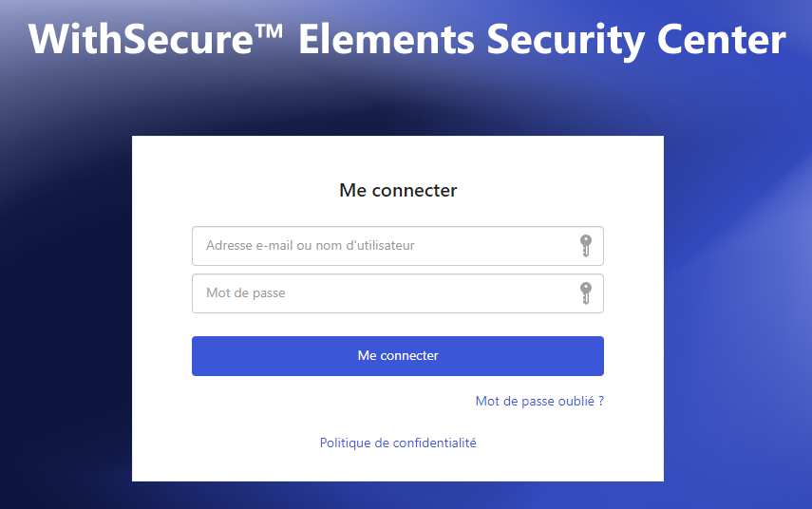The width and height of the screenshot is (812, 509).
Task: Click the blue 'Me connecter' button
Action: 398,356
